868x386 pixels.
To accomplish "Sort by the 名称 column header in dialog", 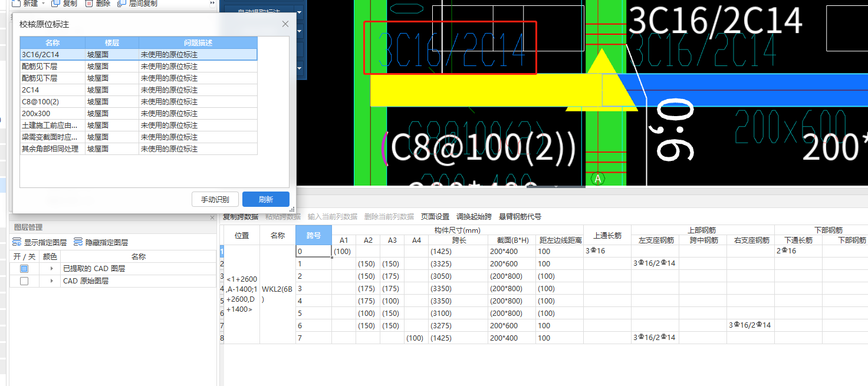I will click(52, 43).
